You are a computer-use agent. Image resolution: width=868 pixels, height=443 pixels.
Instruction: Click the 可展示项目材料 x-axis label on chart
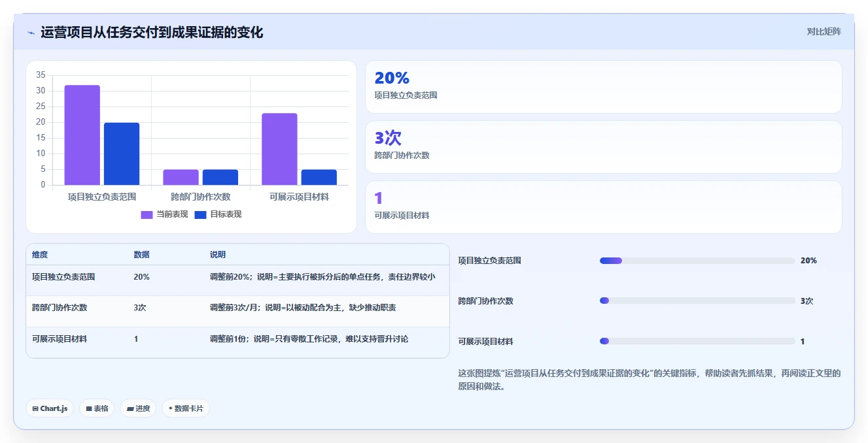(x=300, y=197)
